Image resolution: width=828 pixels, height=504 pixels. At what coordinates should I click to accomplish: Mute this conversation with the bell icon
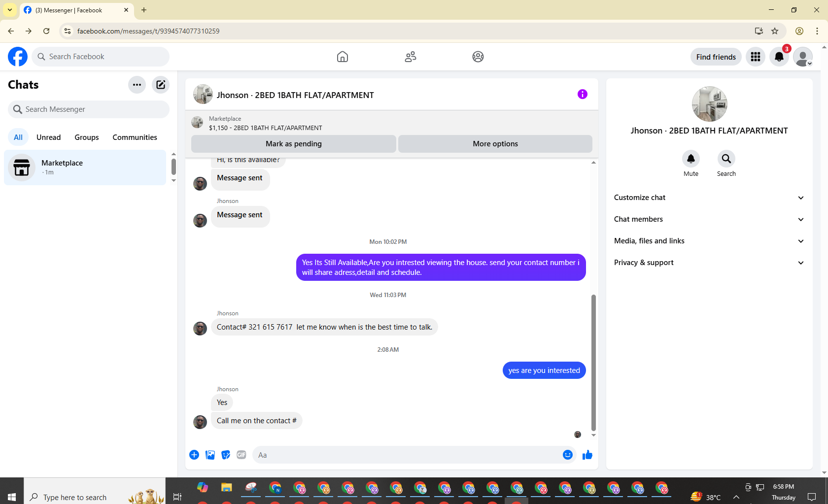pyautogui.click(x=691, y=159)
